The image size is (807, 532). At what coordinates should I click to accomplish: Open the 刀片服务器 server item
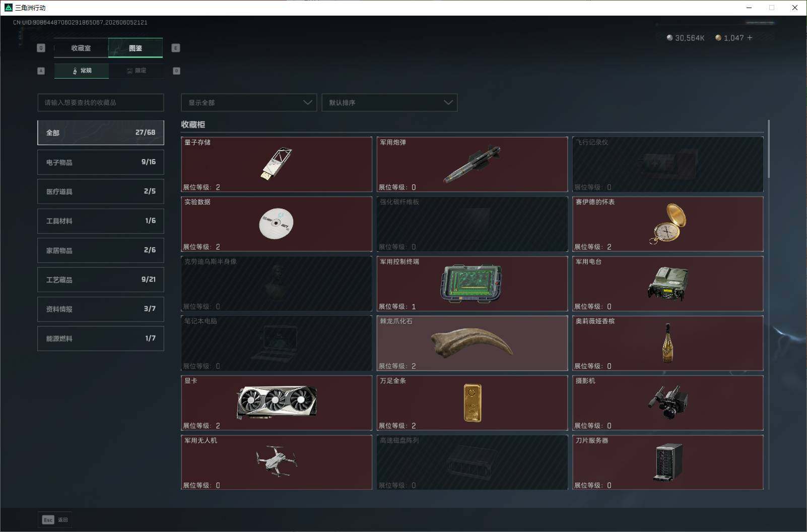coord(668,462)
